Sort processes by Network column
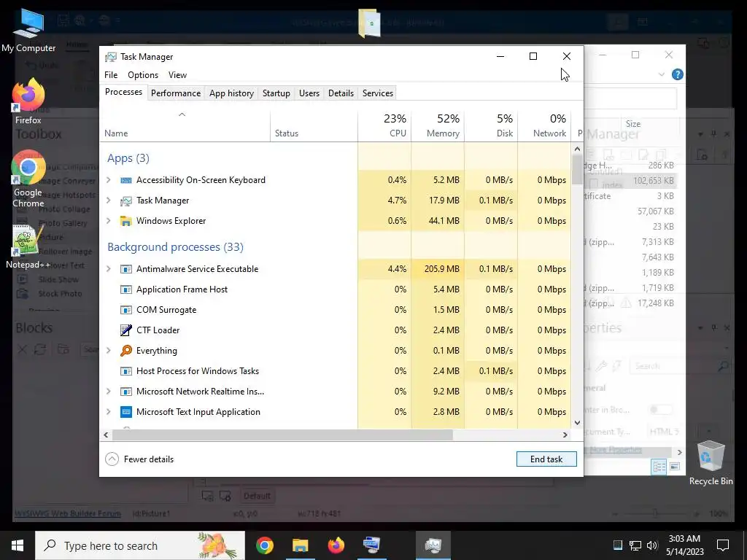 pos(544,126)
